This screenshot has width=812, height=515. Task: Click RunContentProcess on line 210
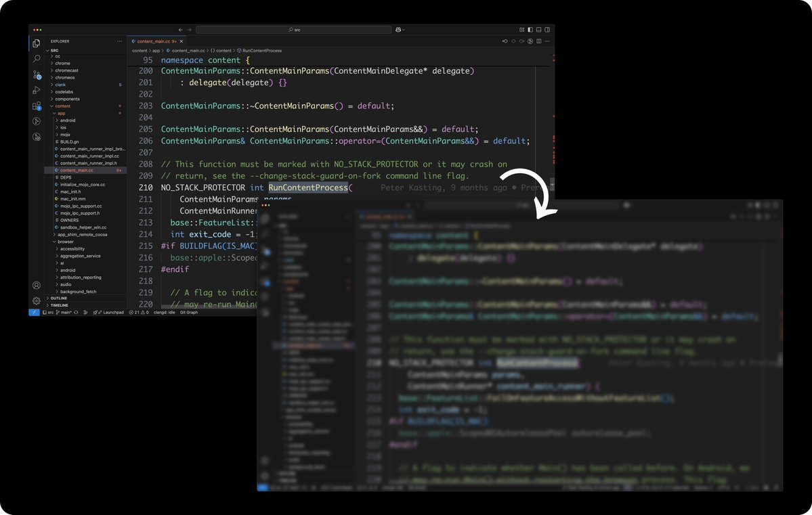pos(308,187)
